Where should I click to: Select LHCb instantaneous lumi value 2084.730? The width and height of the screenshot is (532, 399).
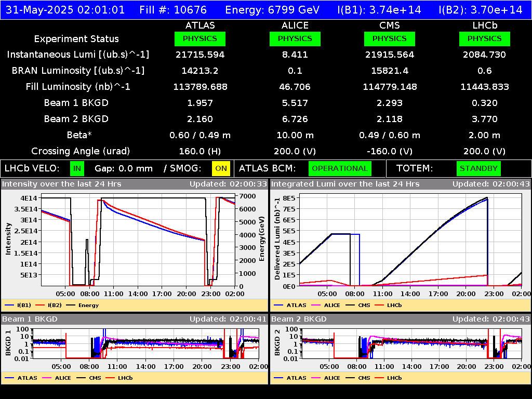[x=485, y=55]
